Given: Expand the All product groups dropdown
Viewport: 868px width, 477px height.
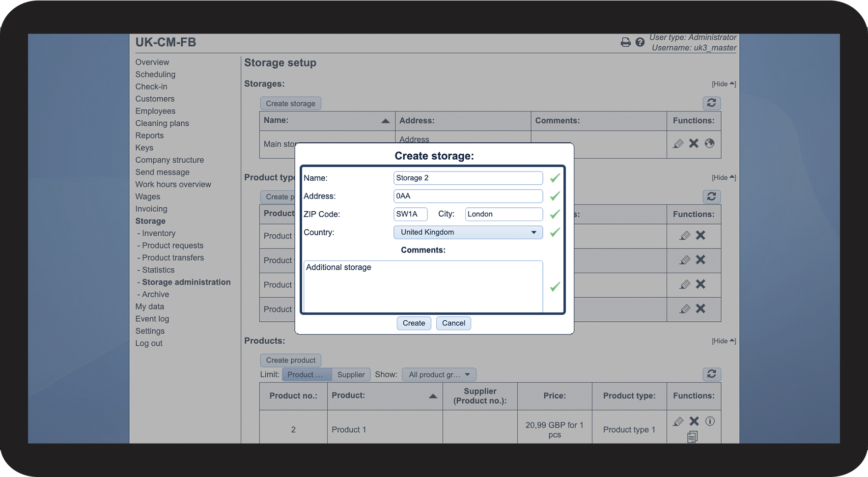Looking at the screenshot, I should click(x=439, y=375).
